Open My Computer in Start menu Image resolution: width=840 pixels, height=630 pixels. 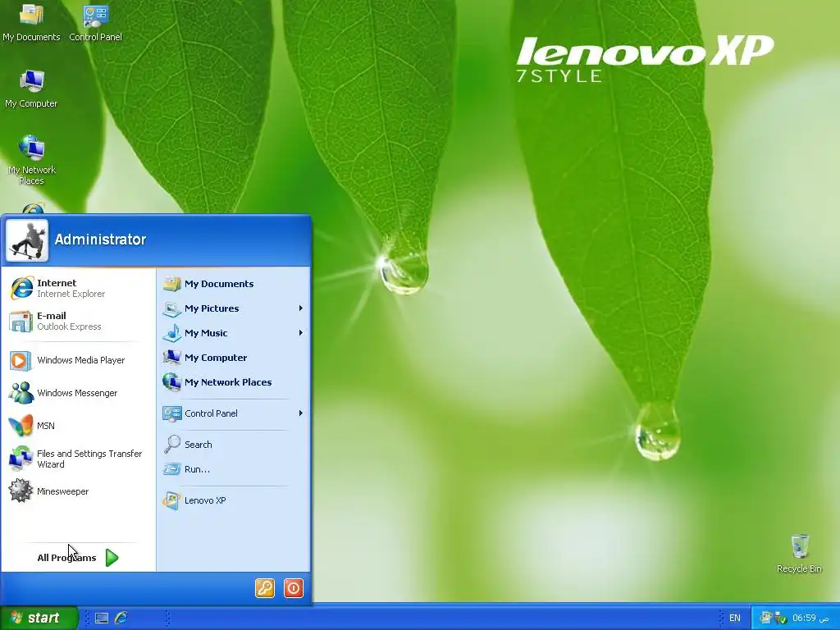pos(233,358)
